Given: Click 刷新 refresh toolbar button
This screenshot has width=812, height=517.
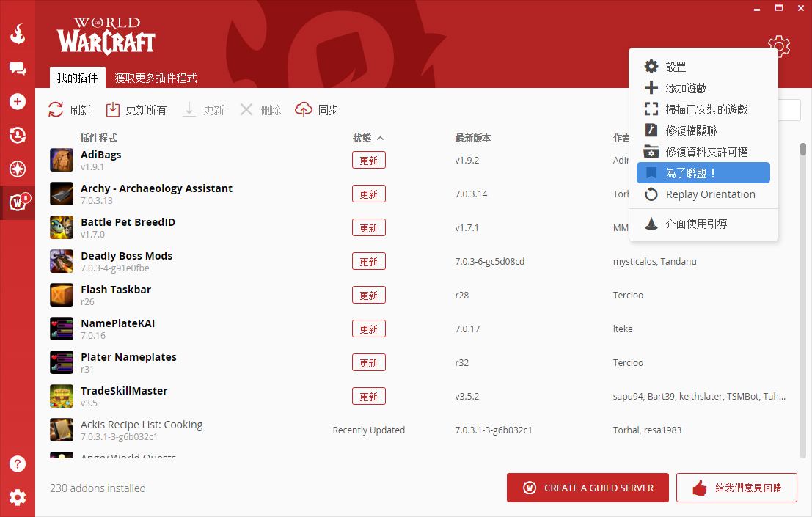Looking at the screenshot, I should click(x=70, y=110).
